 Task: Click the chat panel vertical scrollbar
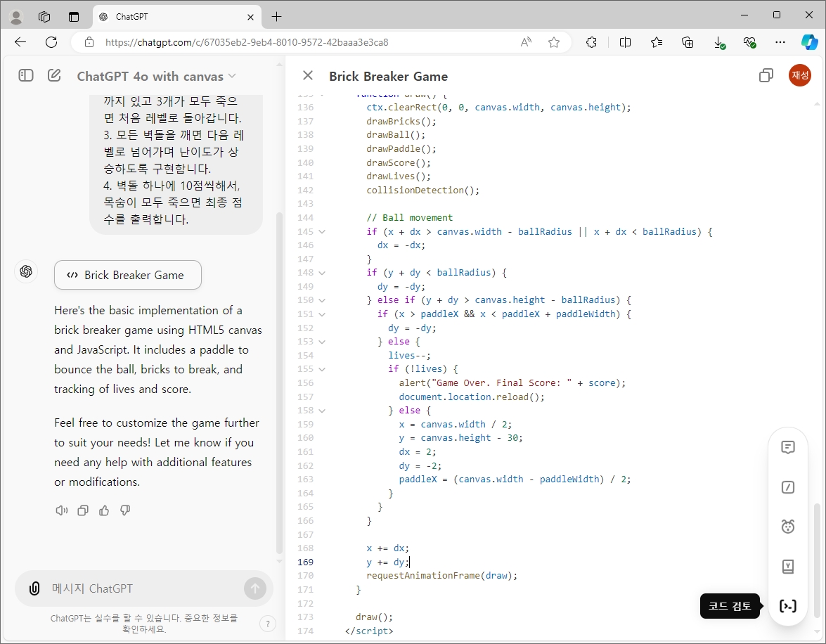279,382
